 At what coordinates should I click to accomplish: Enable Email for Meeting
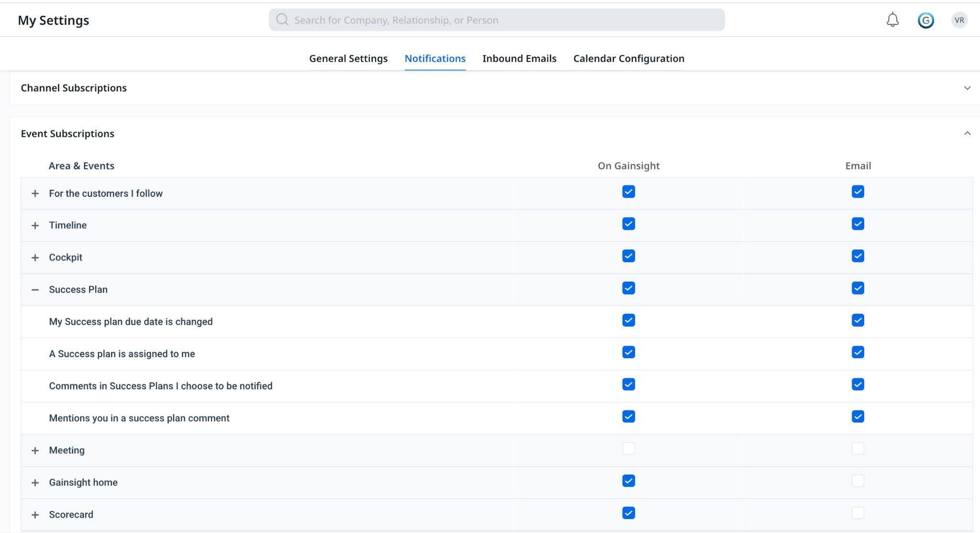pyautogui.click(x=857, y=448)
